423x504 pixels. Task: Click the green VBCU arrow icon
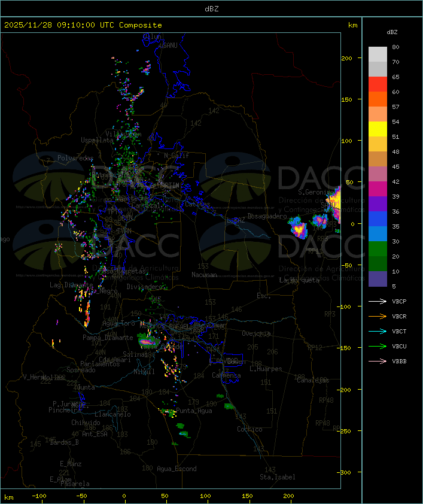pyautogui.click(x=378, y=346)
